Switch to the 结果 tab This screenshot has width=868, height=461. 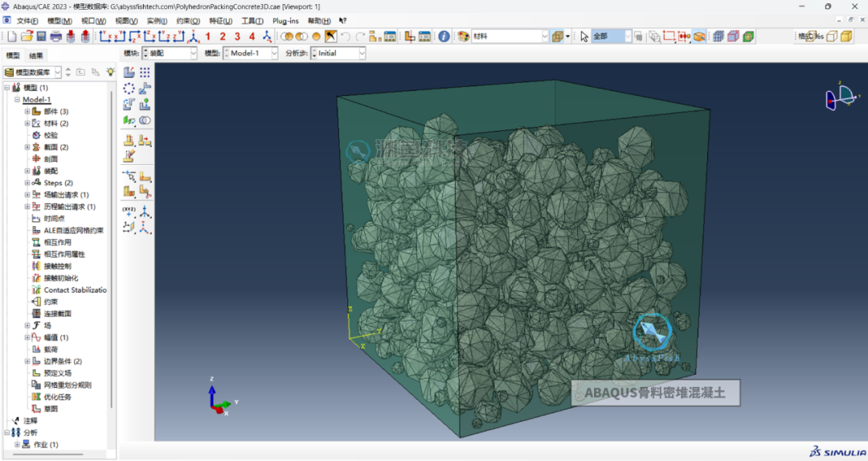(36, 56)
